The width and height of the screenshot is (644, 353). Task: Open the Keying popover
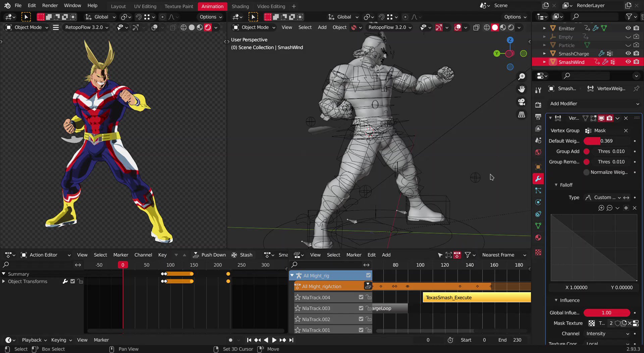61,340
